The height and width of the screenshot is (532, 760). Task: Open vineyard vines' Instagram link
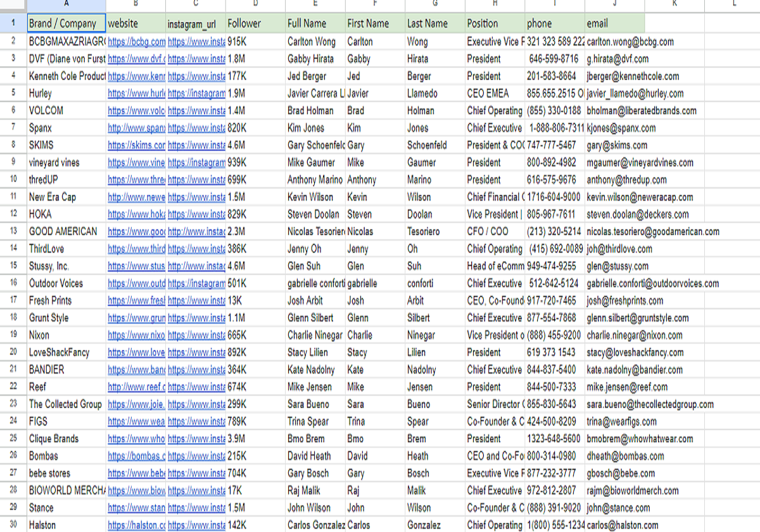[x=196, y=162]
